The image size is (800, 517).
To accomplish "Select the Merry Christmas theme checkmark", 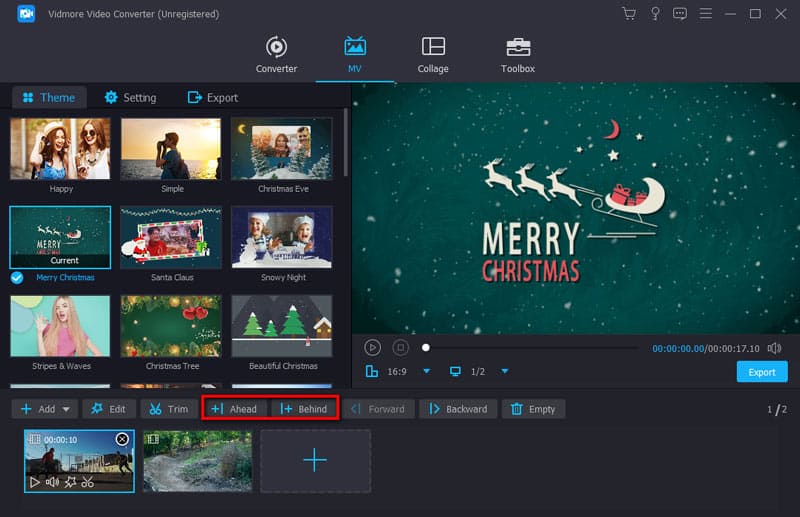I will click(x=17, y=277).
